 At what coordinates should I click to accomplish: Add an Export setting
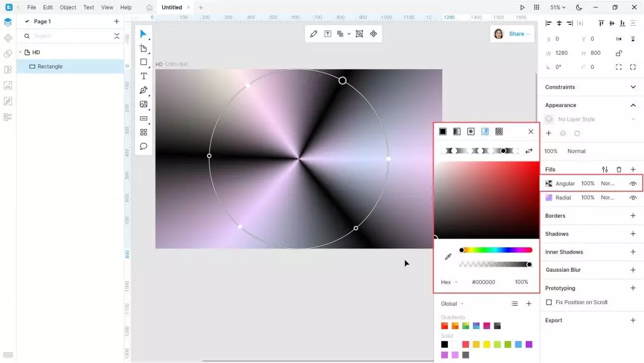coord(633,320)
